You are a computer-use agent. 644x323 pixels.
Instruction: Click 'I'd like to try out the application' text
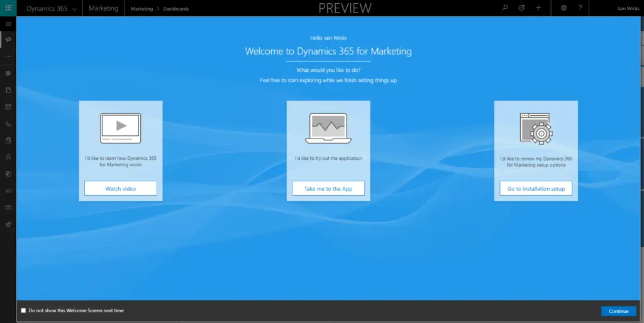[328, 158]
